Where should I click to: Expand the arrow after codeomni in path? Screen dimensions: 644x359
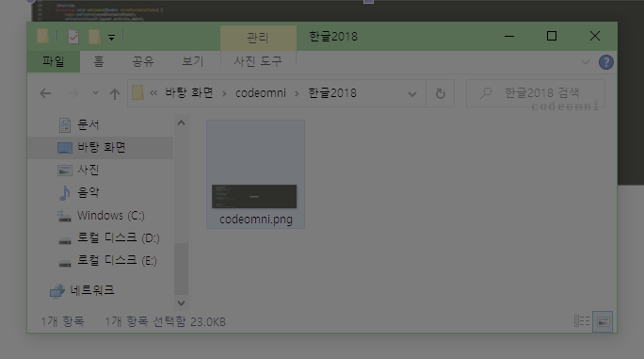pyautogui.click(x=297, y=94)
